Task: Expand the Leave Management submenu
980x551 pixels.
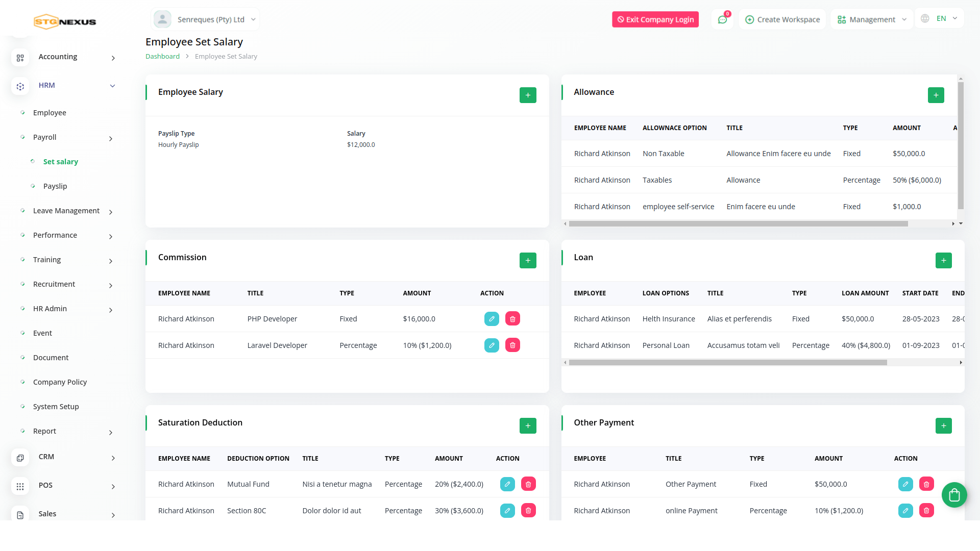Action: [x=111, y=212]
